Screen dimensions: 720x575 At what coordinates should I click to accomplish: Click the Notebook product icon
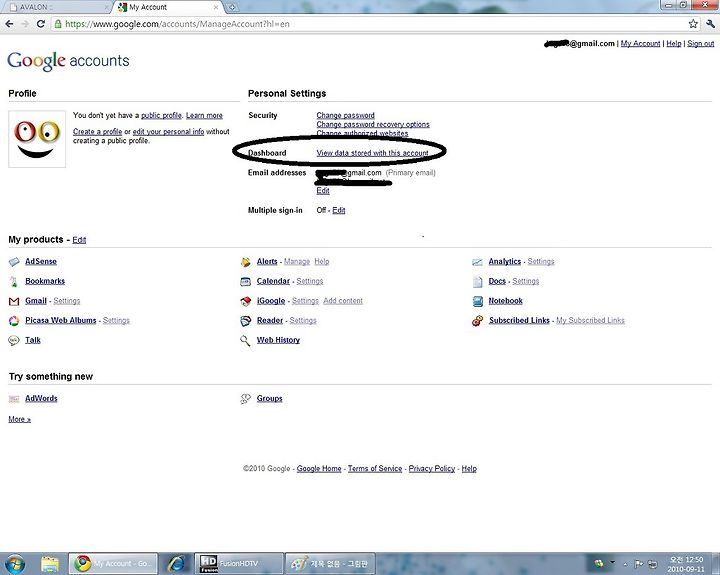click(478, 301)
